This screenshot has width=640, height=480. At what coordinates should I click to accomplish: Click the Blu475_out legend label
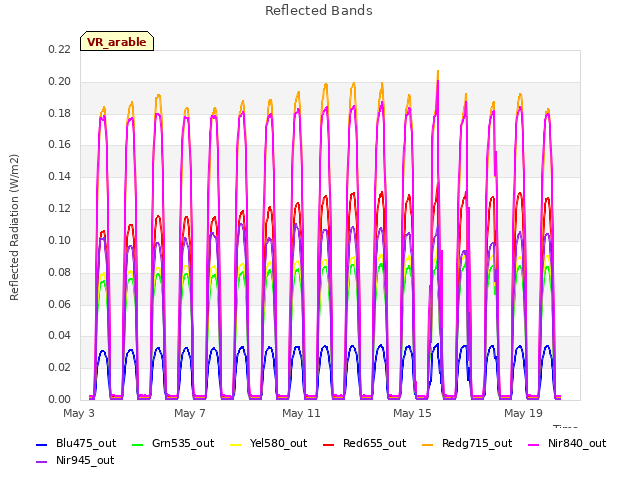click(x=86, y=443)
